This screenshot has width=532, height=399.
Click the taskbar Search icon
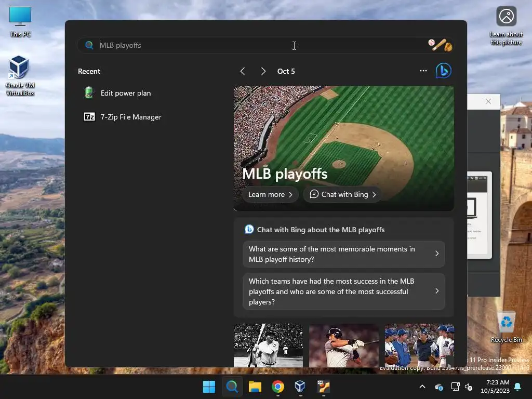pyautogui.click(x=232, y=387)
